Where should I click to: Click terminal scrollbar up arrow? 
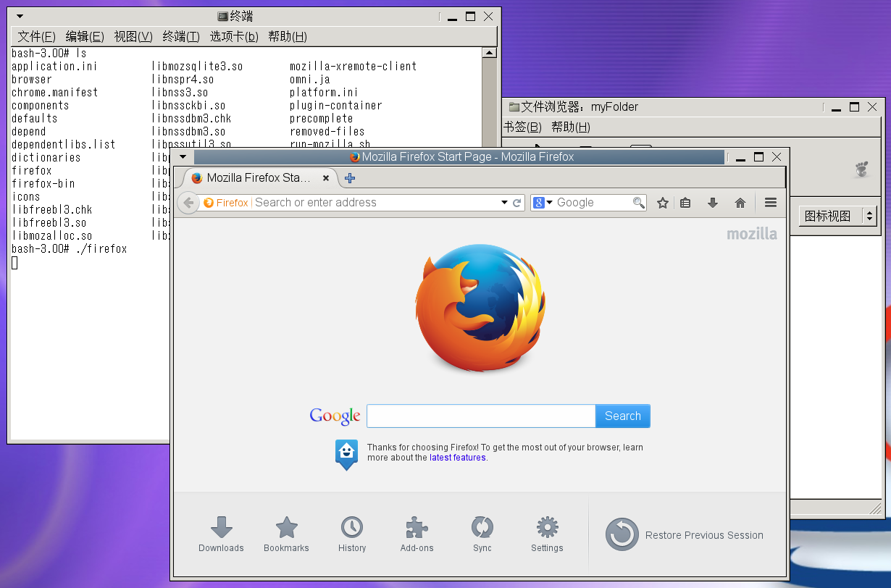489,53
